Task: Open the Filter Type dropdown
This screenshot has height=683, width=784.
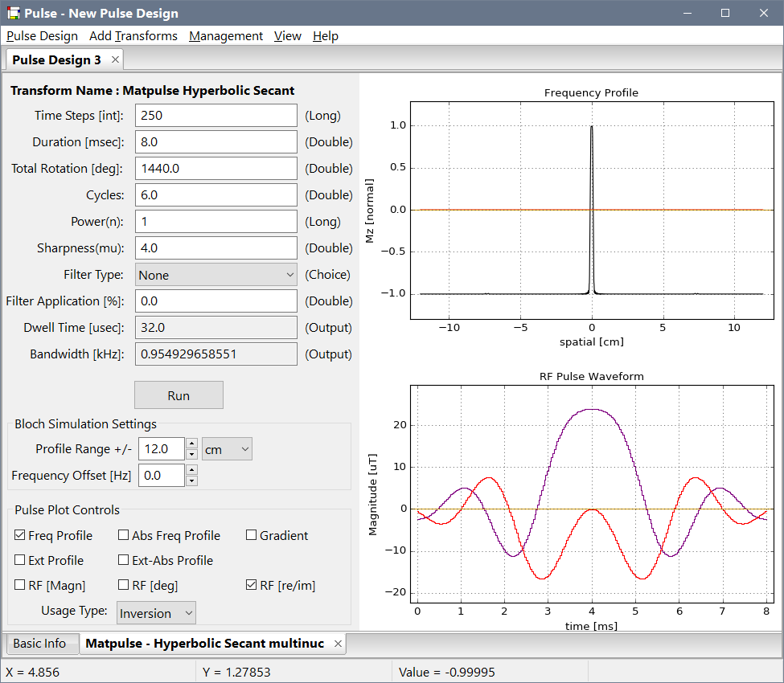Action: (x=216, y=275)
